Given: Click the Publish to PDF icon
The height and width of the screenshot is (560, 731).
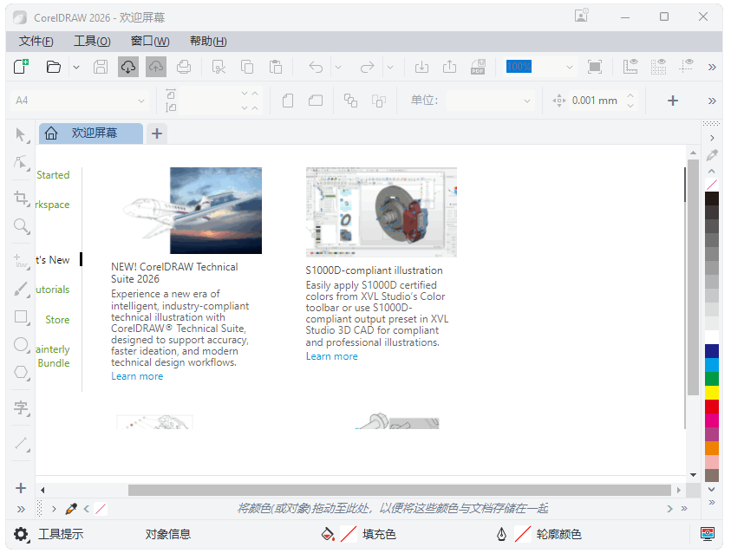Looking at the screenshot, I should 478,67.
